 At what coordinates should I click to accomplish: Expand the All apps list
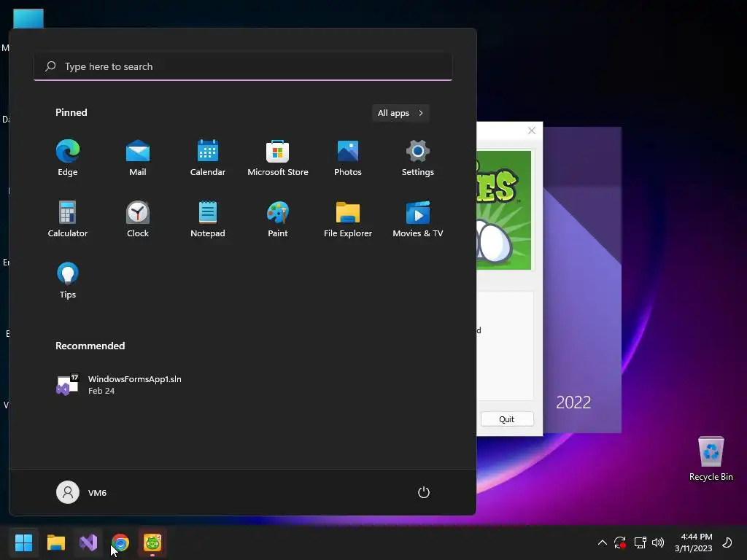[x=400, y=113]
